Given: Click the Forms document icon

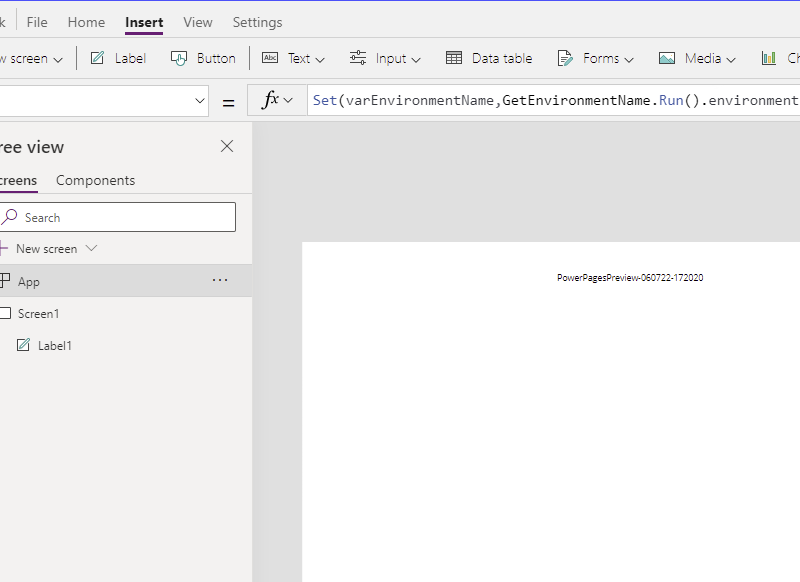Looking at the screenshot, I should (x=565, y=58).
